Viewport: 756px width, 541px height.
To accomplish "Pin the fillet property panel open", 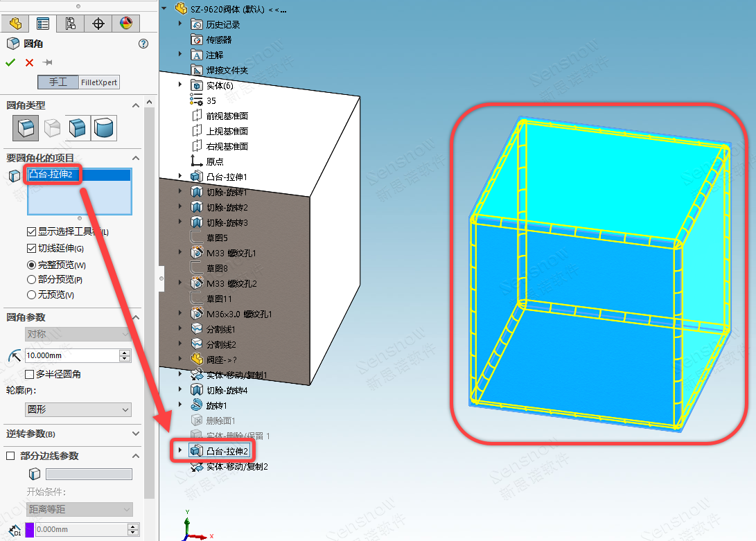I will [x=48, y=63].
